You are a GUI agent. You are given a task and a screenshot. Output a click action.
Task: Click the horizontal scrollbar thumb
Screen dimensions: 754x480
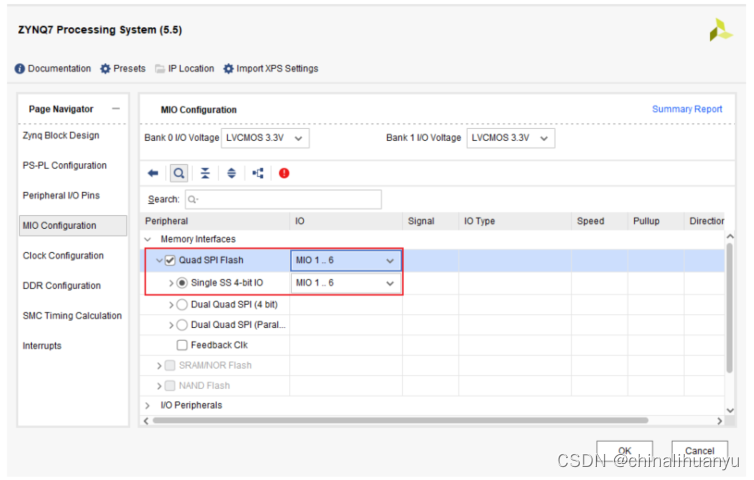click(x=400, y=421)
